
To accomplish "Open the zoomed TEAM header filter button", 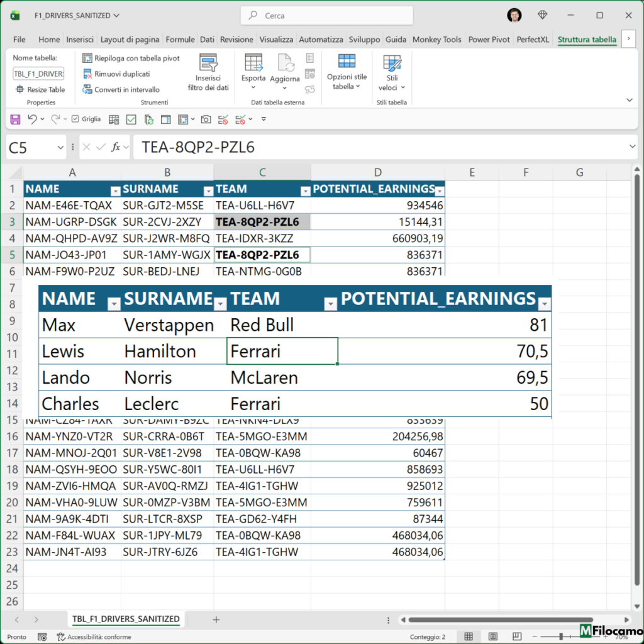I will 330,304.
